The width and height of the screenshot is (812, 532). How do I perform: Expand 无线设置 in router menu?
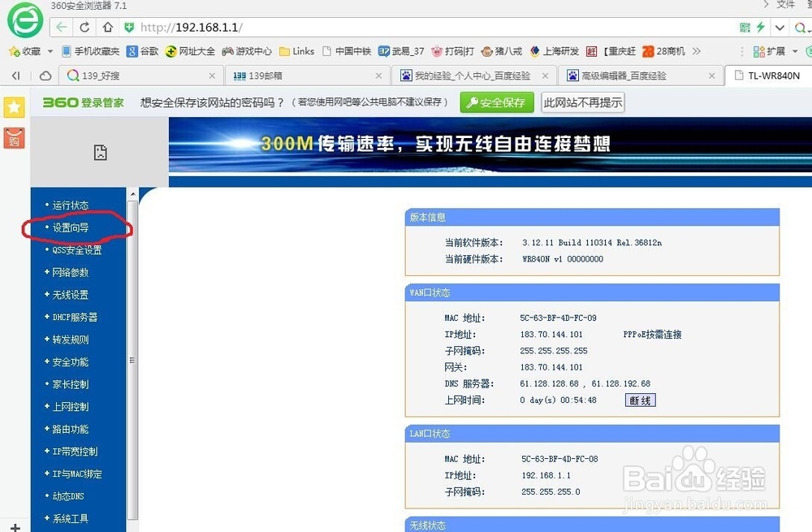70,295
